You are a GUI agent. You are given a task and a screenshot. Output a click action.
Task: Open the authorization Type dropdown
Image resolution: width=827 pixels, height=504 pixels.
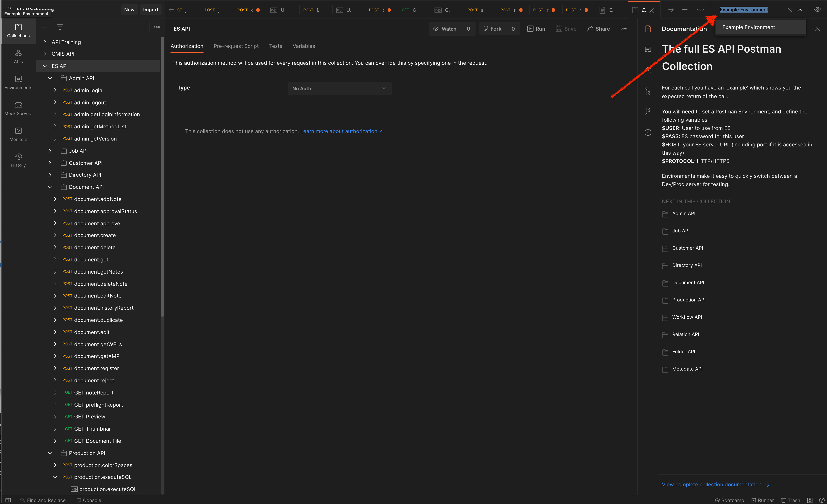click(x=339, y=89)
